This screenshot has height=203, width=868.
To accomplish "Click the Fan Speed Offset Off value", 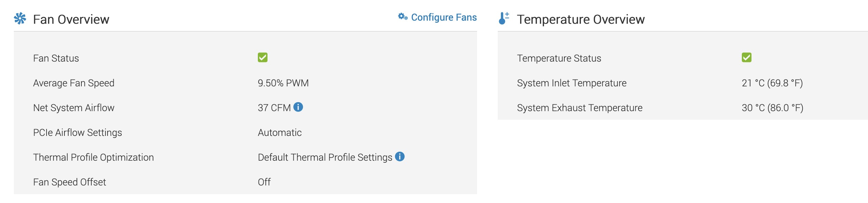I will (264, 182).
